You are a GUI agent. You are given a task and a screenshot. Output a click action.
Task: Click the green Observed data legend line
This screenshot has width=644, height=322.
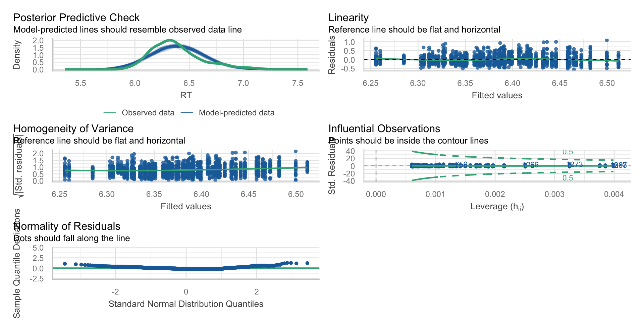click(x=110, y=113)
